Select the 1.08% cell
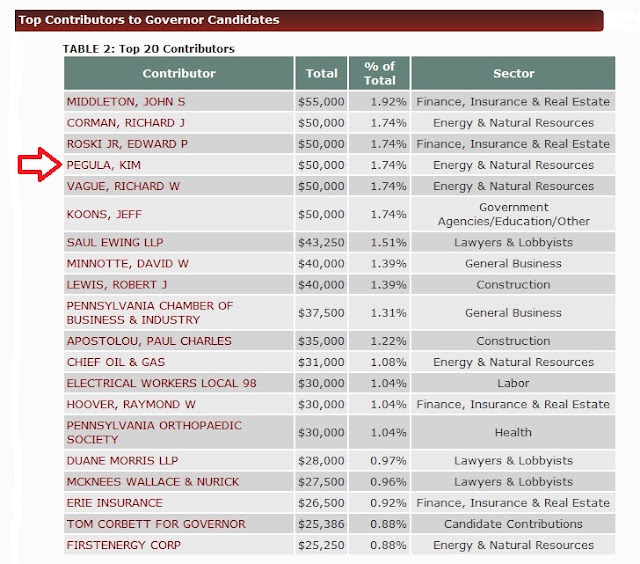The height and width of the screenshot is (564, 640). pyautogui.click(x=379, y=362)
